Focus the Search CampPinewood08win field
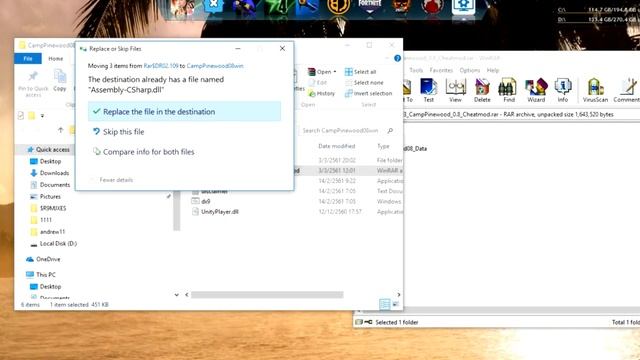The height and width of the screenshot is (360, 640). point(340,131)
